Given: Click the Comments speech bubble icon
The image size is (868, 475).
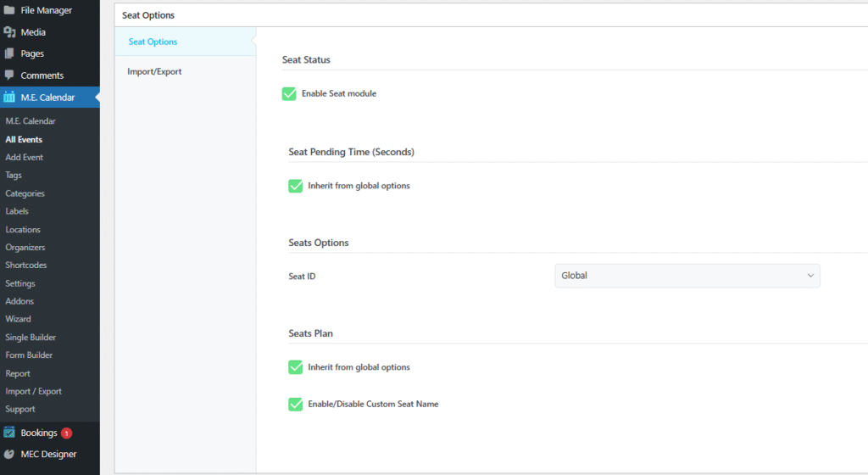Looking at the screenshot, I should point(9,75).
